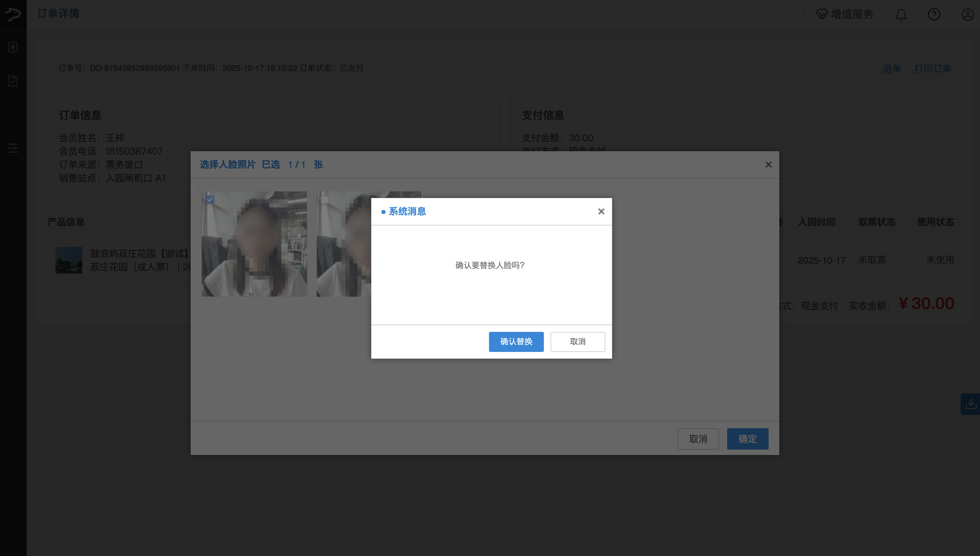Open the yen ticket sales sidebar icon
Image resolution: width=980 pixels, height=556 pixels.
point(13,48)
